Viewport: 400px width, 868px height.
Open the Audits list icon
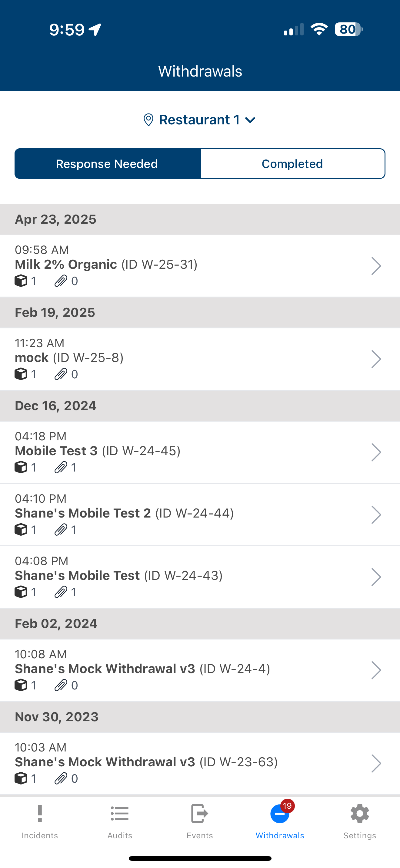point(120,814)
